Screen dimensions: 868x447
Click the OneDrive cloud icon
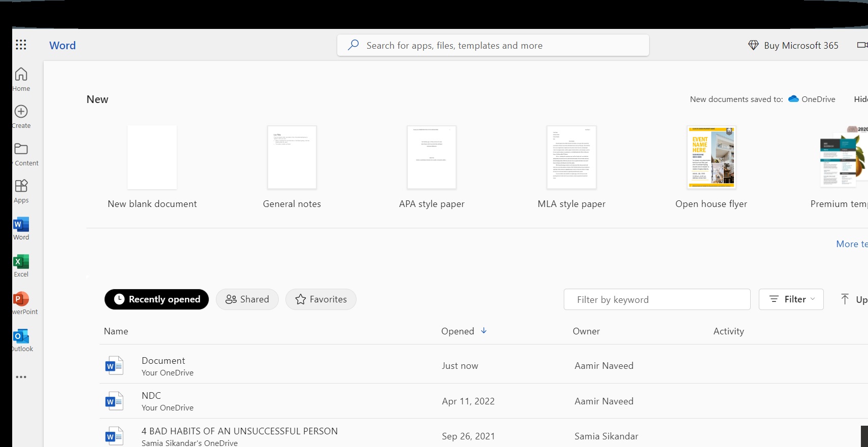coord(793,99)
